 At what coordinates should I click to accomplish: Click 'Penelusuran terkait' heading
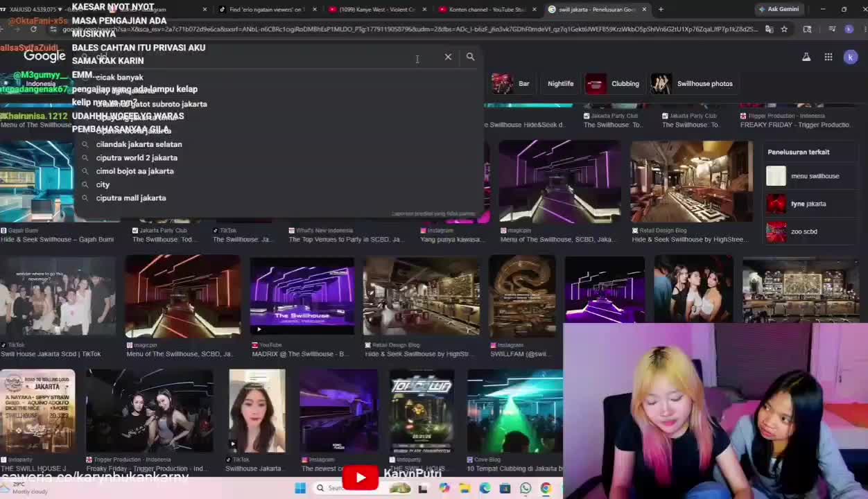tap(799, 152)
